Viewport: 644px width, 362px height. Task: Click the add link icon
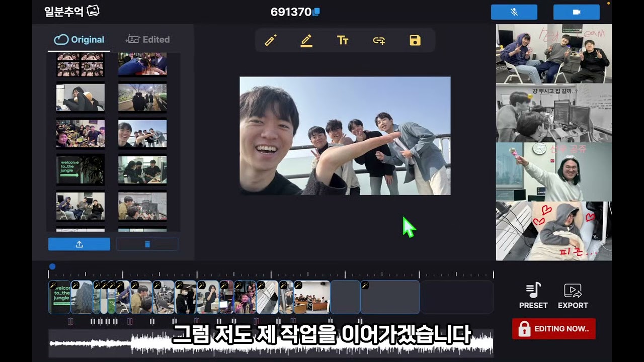[x=379, y=41]
